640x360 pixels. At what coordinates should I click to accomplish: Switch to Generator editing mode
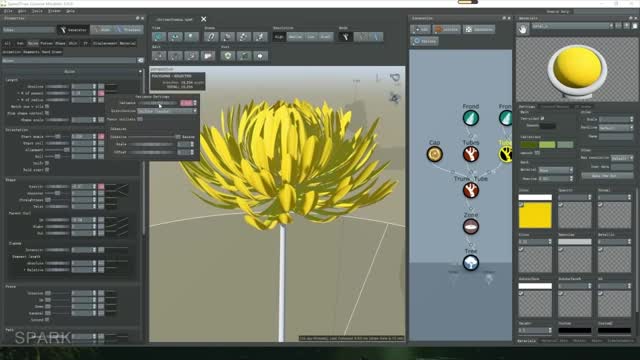tap(73, 30)
